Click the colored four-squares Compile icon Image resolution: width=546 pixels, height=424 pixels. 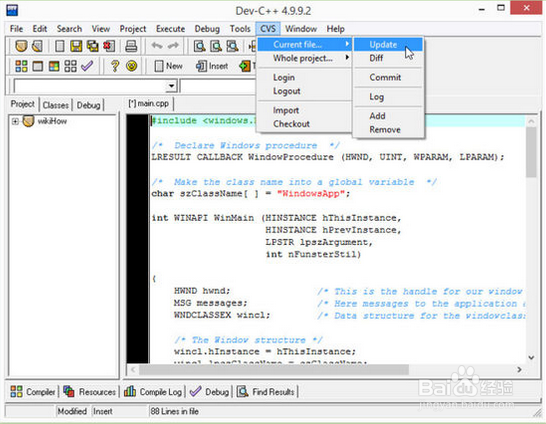point(21,66)
